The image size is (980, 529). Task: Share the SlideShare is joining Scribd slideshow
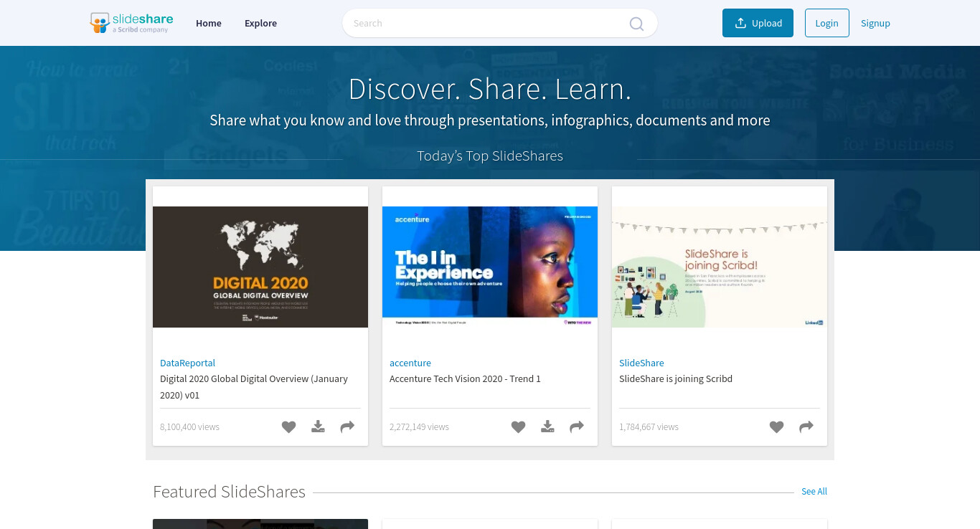pos(806,427)
